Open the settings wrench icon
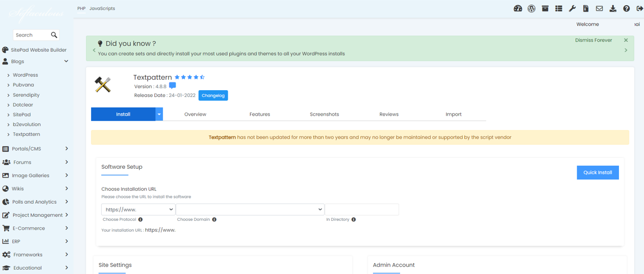The width and height of the screenshot is (644, 274). (572, 8)
